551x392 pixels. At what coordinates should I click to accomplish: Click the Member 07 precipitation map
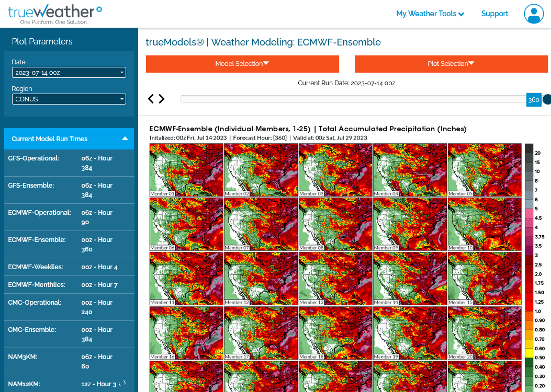[x=261, y=224]
